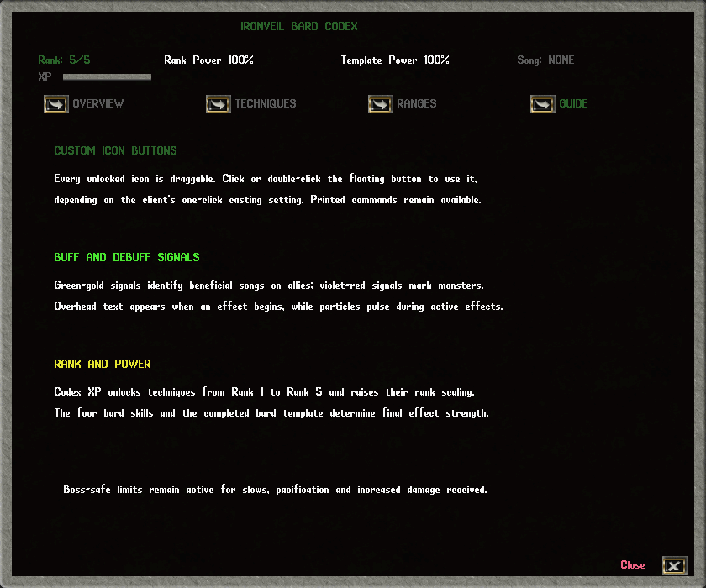Click the IRONVEIL BARD CODEX title

(299, 26)
